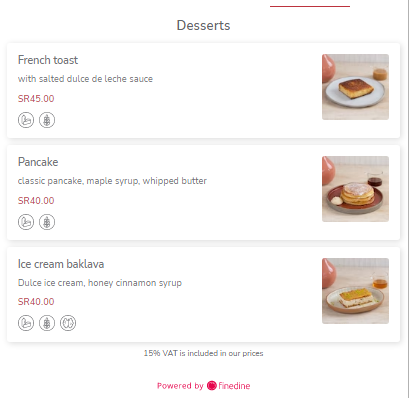Select the Pancake item title
Screen dimensions: 410x398
(38, 162)
